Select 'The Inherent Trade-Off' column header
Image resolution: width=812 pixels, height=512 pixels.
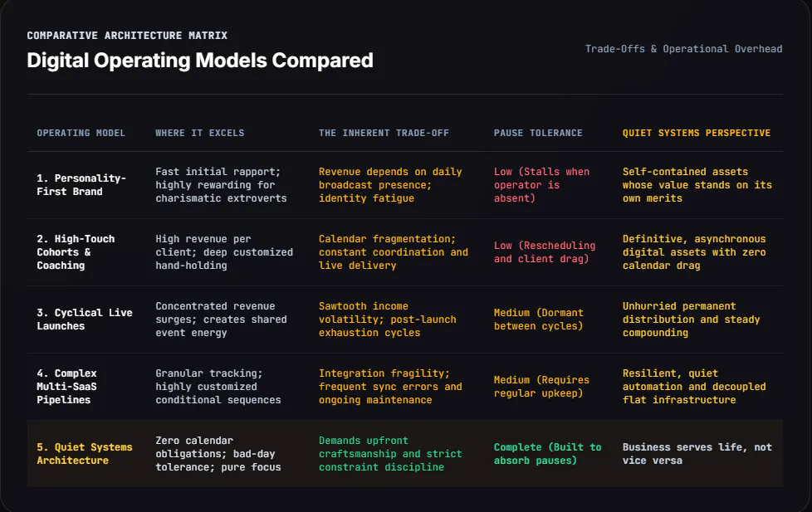(x=384, y=133)
